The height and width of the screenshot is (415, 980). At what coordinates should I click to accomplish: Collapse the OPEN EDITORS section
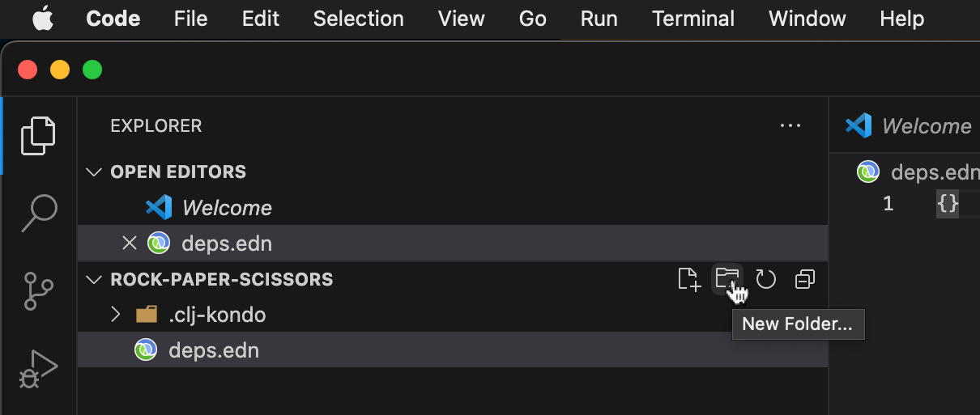click(x=96, y=172)
